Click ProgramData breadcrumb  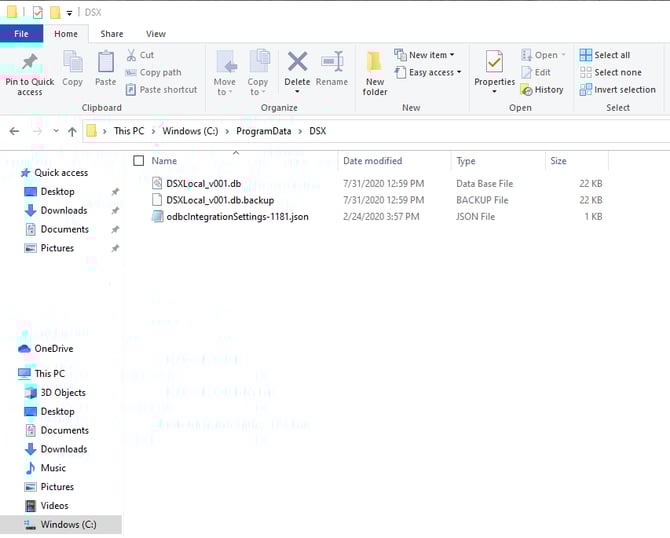pyautogui.click(x=264, y=131)
